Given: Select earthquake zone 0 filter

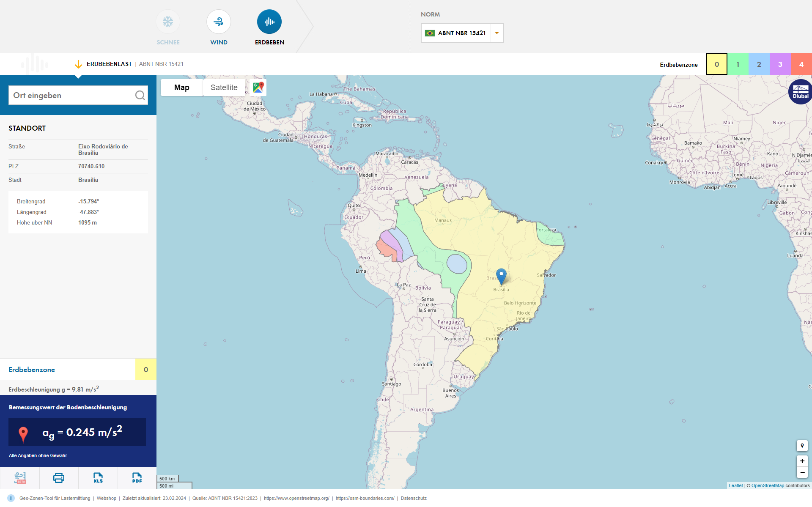Looking at the screenshot, I should pyautogui.click(x=716, y=64).
